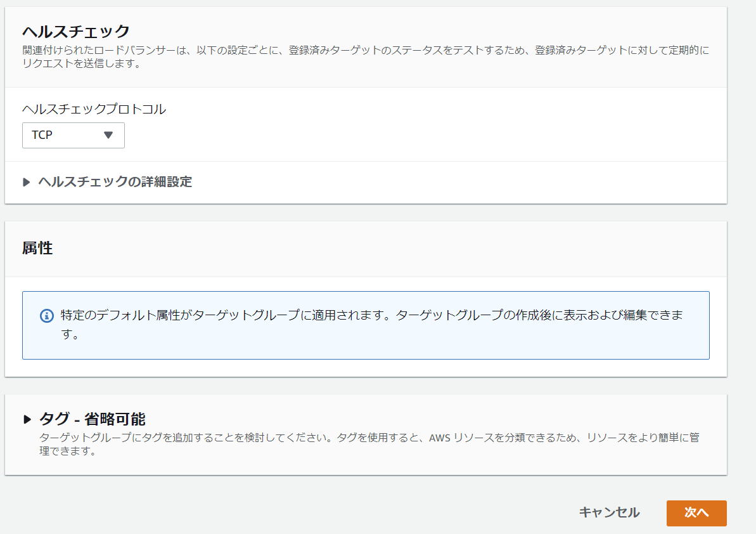Click the 特定のデフォルト属性 notice text
756x534 pixels.
[372, 324]
